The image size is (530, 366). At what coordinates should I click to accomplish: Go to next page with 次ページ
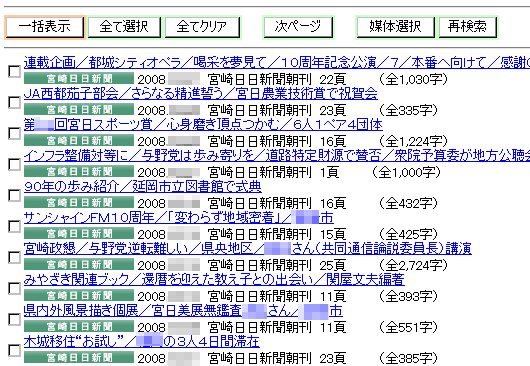(x=298, y=27)
